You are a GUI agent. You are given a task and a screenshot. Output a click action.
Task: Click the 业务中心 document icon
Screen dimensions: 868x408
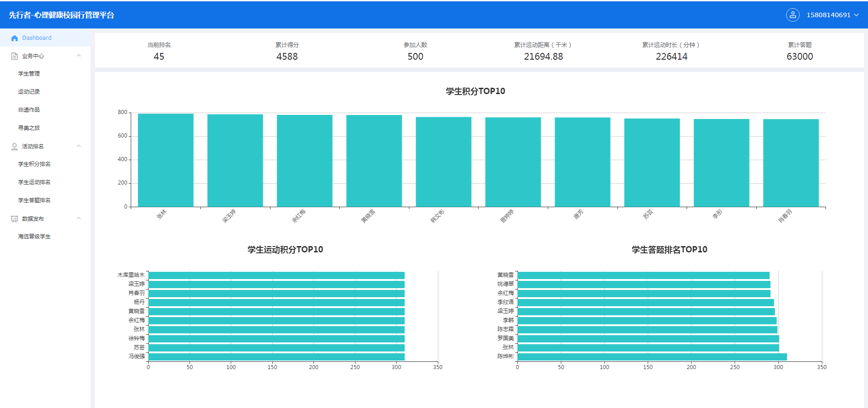click(x=14, y=56)
